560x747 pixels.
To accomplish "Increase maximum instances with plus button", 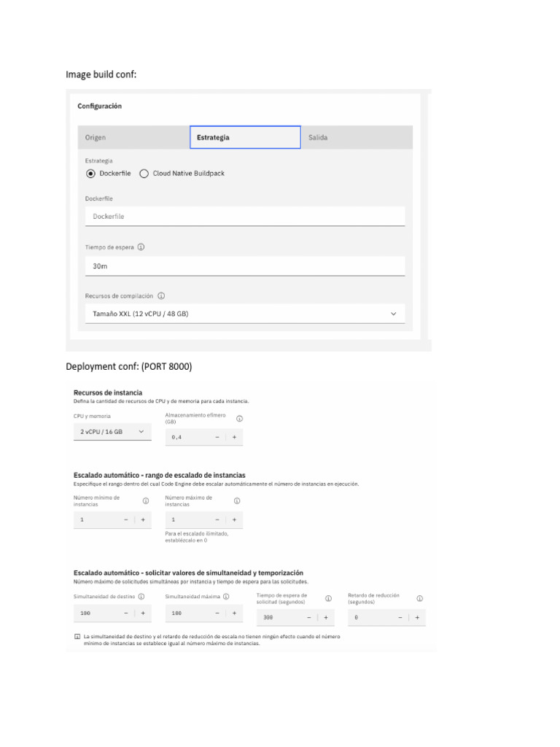I will pyautogui.click(x=234, y=519).
